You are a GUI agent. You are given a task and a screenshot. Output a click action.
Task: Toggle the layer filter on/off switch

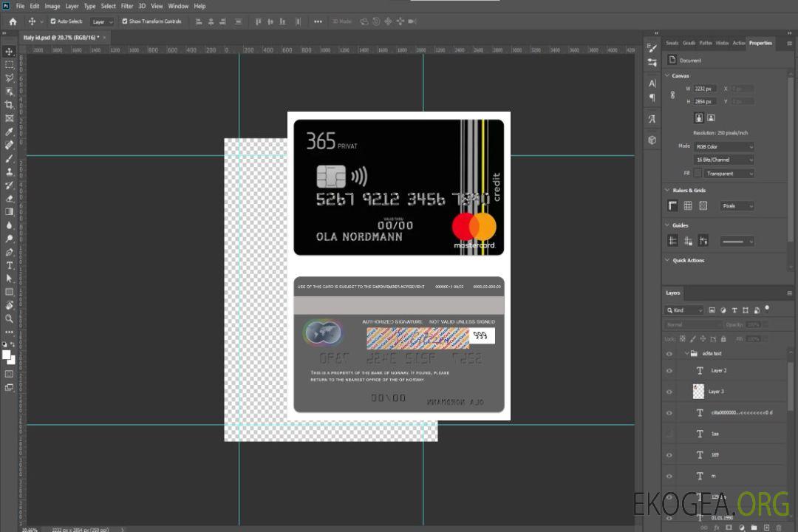[767, 309]
